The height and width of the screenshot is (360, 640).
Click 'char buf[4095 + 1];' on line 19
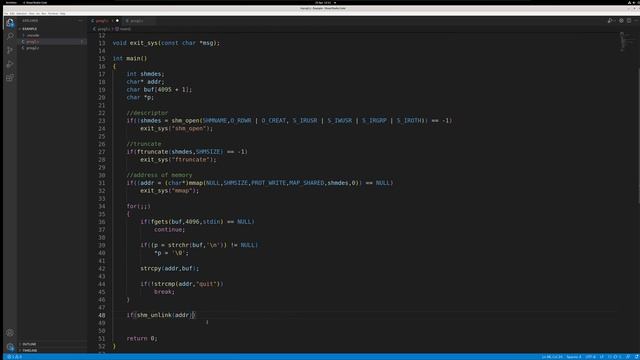tap(159, 90)
